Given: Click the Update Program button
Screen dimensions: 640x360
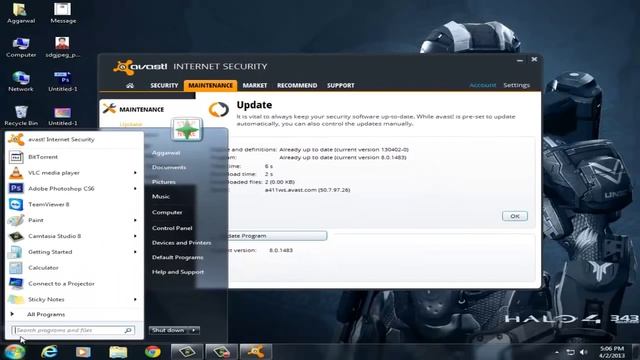Looking at the screenshot, I should pos(277,236).
